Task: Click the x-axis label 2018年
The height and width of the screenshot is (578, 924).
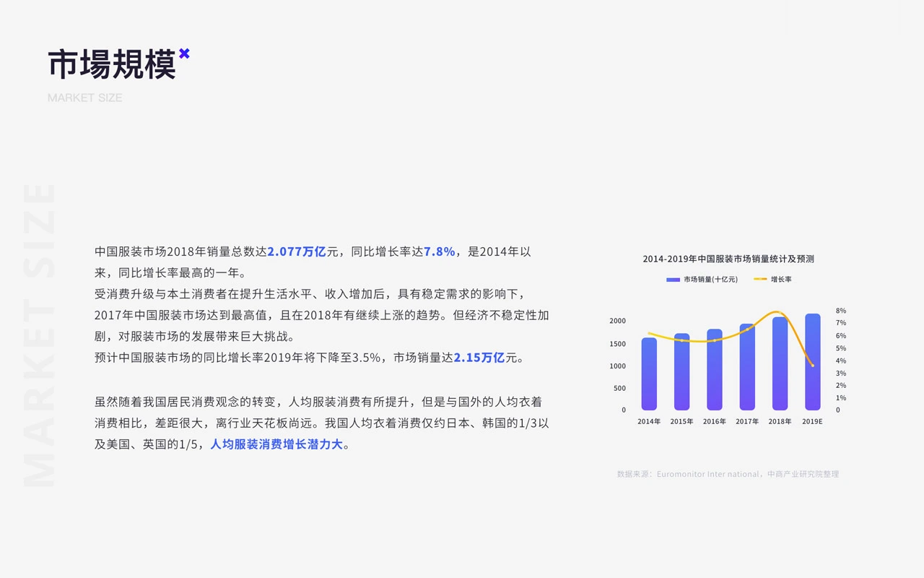Action: (780, 422)
